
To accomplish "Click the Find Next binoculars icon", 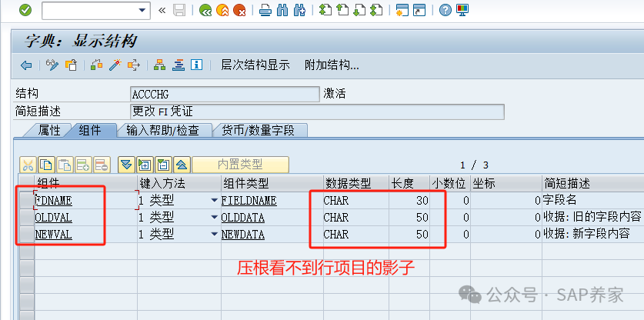I will pyautogui.click(x=299, y=10).
